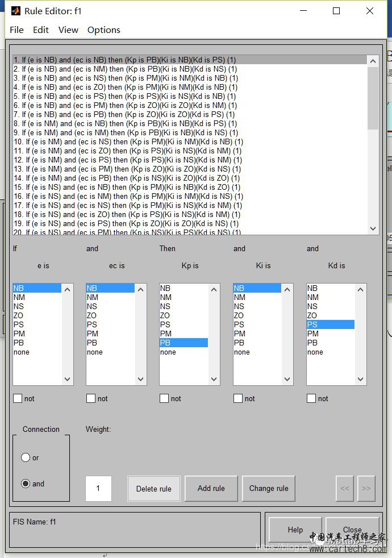Click the rule list scroll up arrow
The height and width of the screenshot is (558, 392).
pyautogui.click(x=373, y=61)
